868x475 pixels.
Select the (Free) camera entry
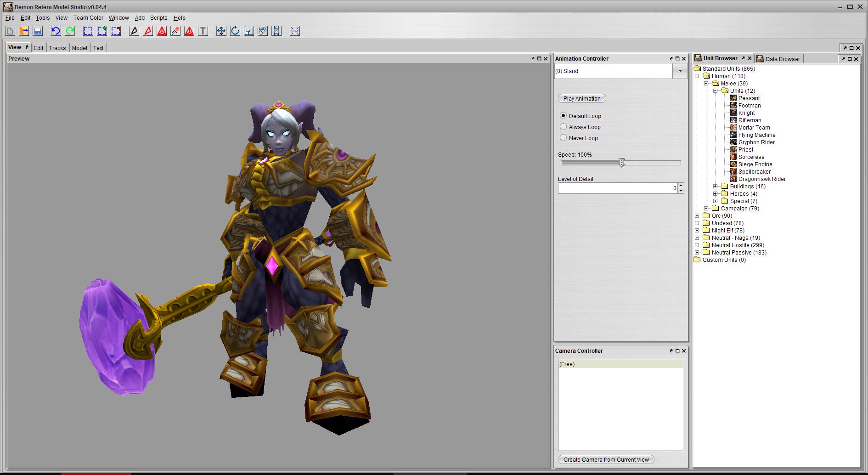621,364
